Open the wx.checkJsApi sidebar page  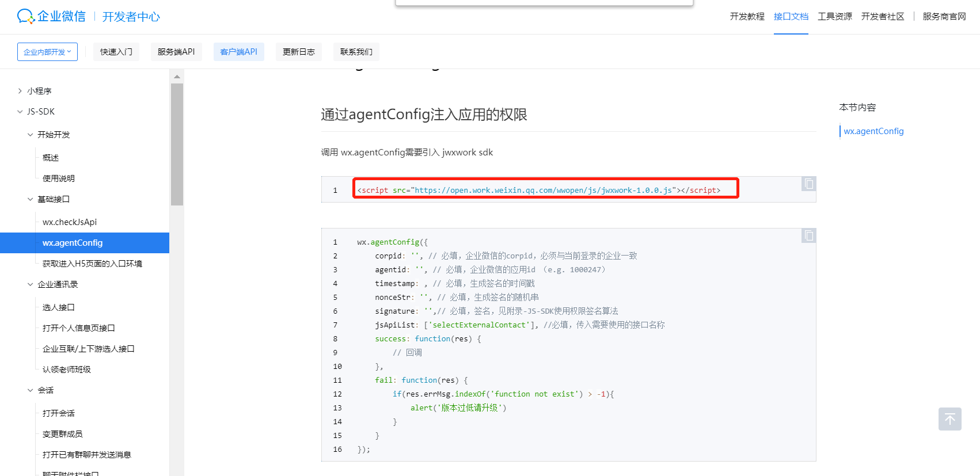pos(70,222)
